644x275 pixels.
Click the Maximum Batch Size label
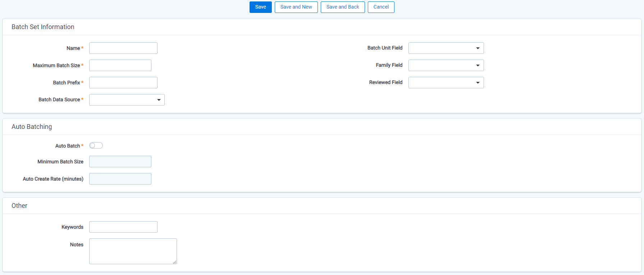click(56, 65)
